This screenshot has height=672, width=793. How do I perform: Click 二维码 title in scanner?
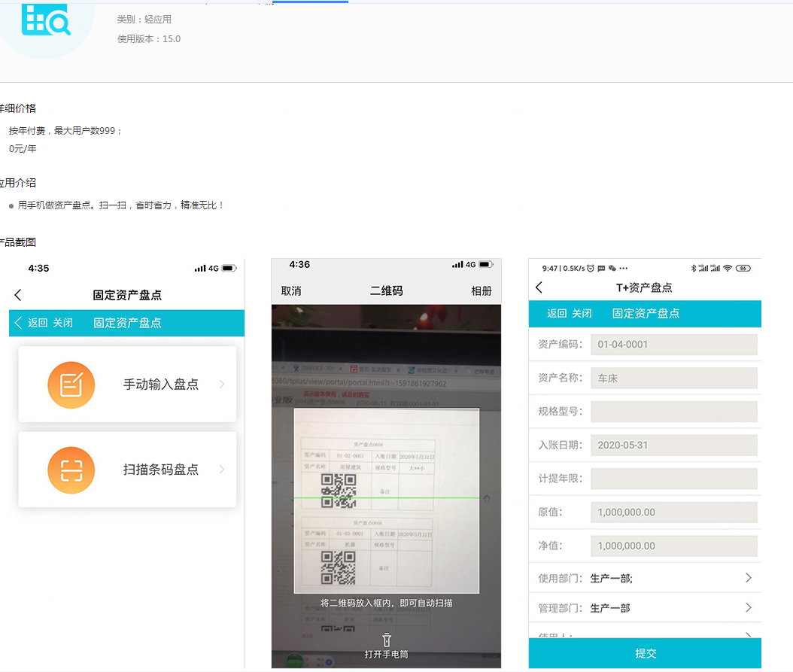pos(387,291)
